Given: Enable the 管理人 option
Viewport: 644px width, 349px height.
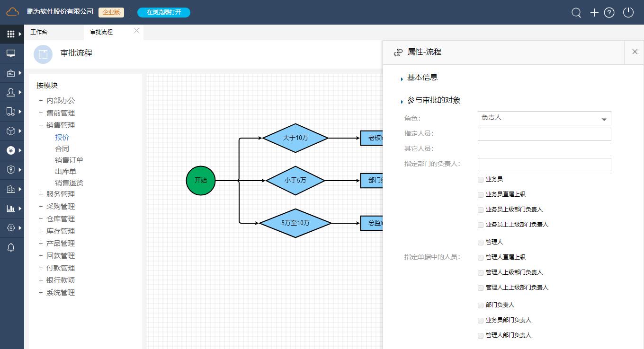Looking at the screenshot, I should [480, 242].
